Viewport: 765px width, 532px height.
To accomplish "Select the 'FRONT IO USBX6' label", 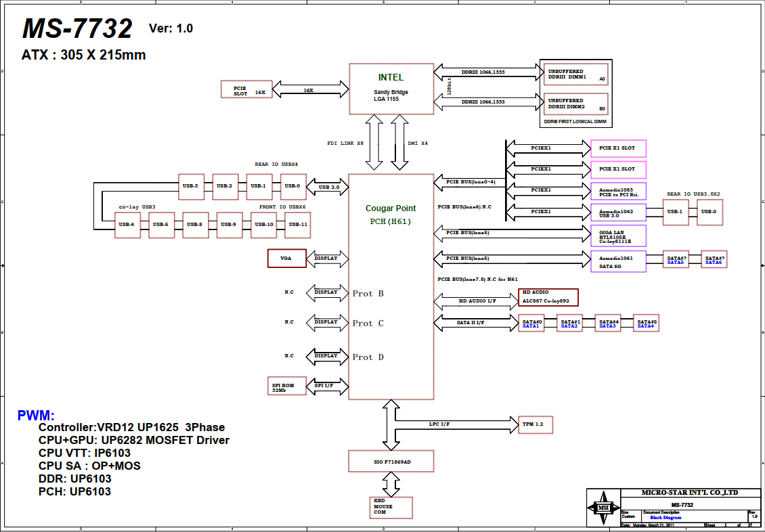I will (282, 206).
